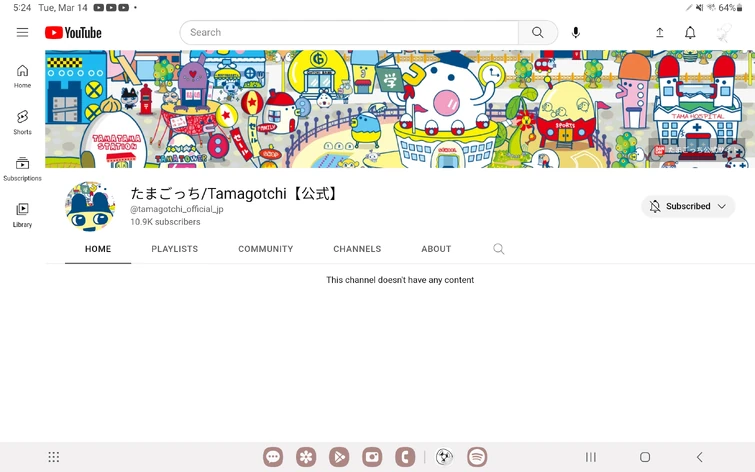Click the channel name Tamagotchi title
755x472 pixels.
point(234,194)
